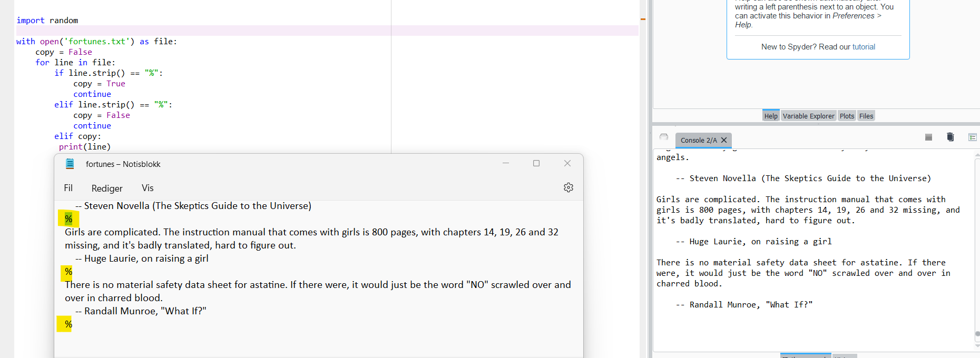Open the Rediger menu in Notepad
This screenshot has width=980, height=358.
107,188
